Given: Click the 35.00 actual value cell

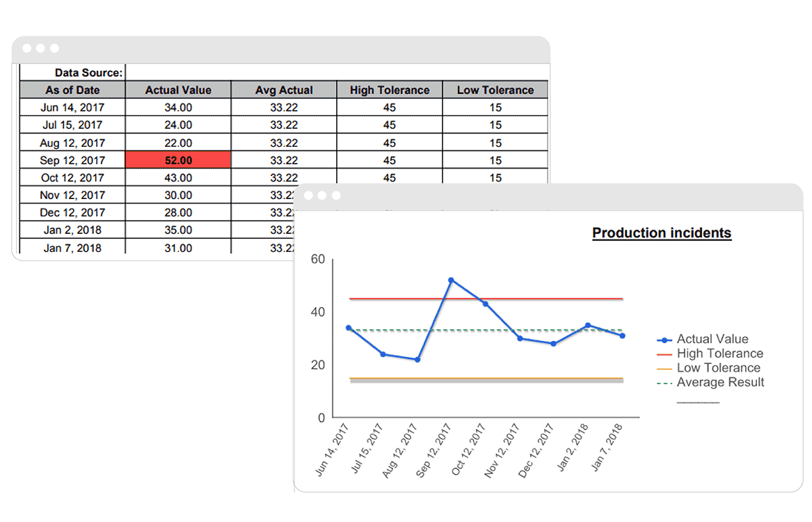Looking at the screenshot, I should click(178, 230).
